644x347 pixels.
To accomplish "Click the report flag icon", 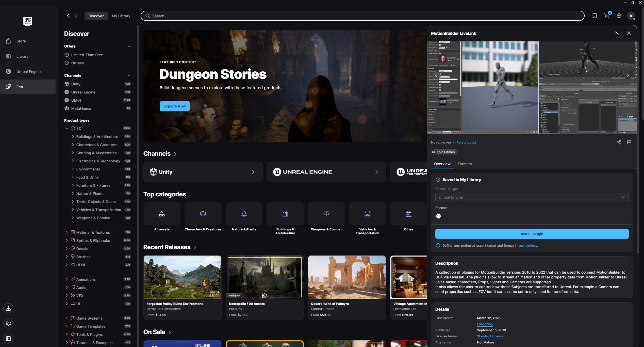I will (629, 142).
